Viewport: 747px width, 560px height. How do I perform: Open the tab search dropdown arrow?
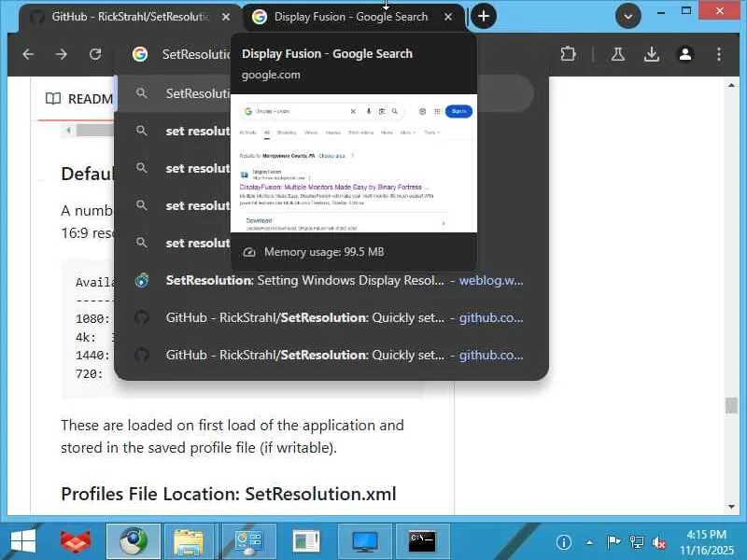[627, 16]
